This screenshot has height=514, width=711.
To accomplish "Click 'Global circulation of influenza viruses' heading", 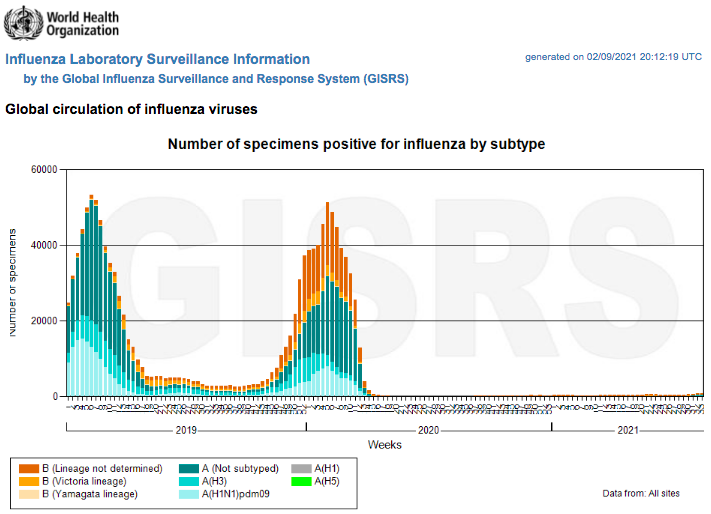I will pos(131,109).
